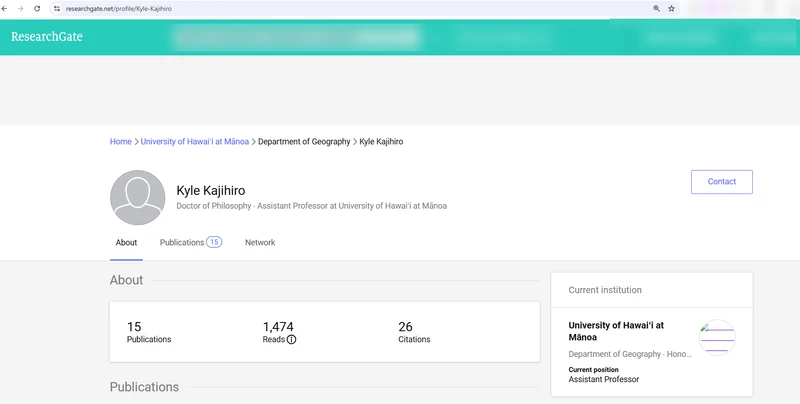Click the Publications section heading
Image resolution: width=800 pixels, height=404 pixels.
(x=144, y=387)
